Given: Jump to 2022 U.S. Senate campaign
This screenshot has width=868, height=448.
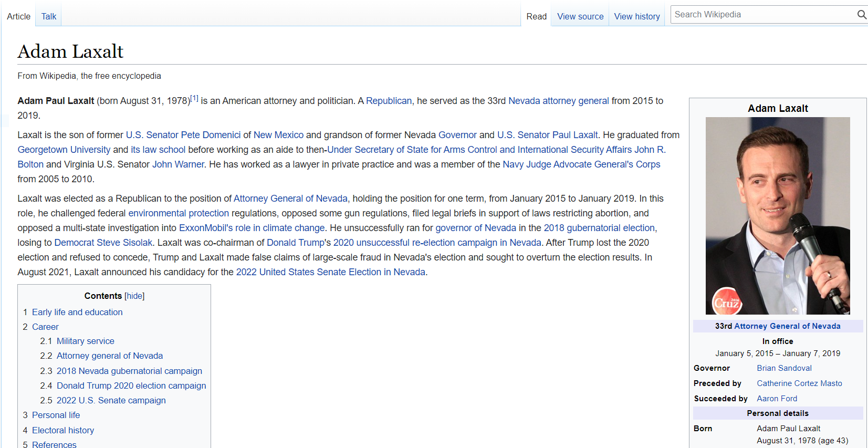Looking at the screenshot, I should (111, 400).
